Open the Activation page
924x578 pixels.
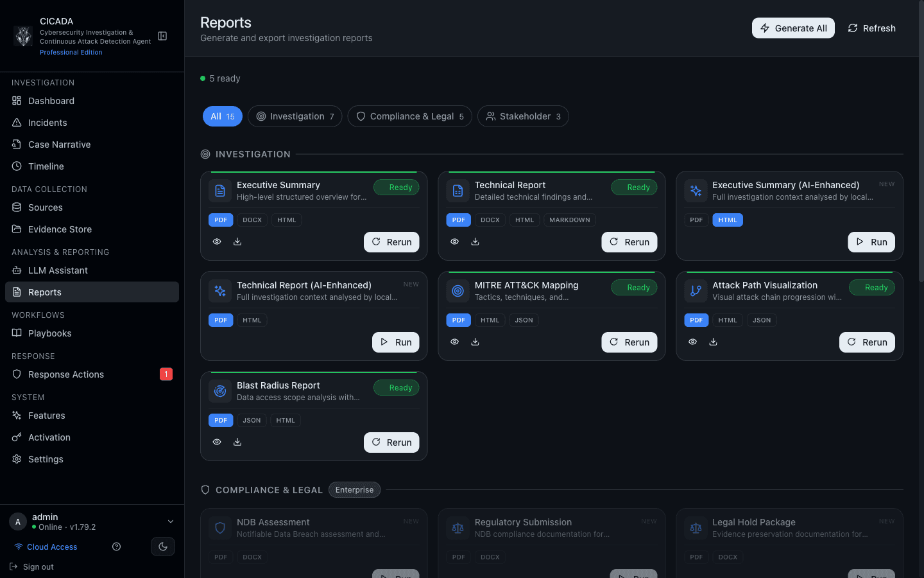[x=92, y=437]
